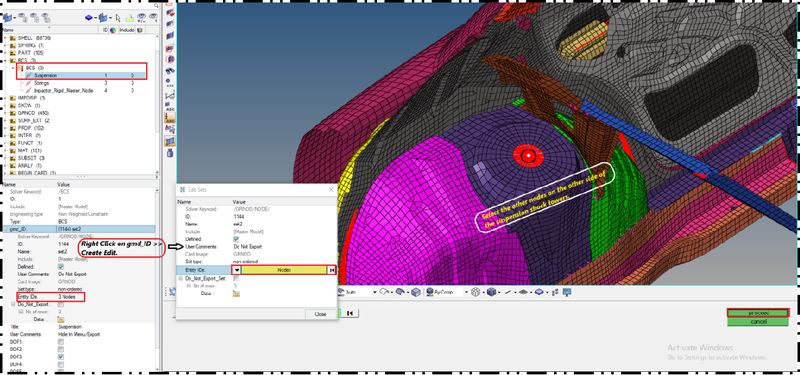The width and height of the screenshot is (800, 375).
Task: Expand the PART (105) folder
Action: (6, 53)
